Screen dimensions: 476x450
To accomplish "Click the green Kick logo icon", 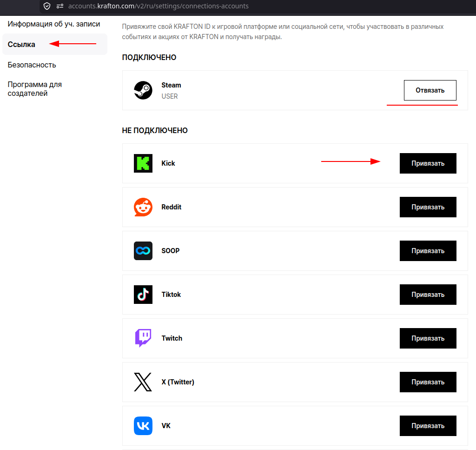I will (143, 163).
